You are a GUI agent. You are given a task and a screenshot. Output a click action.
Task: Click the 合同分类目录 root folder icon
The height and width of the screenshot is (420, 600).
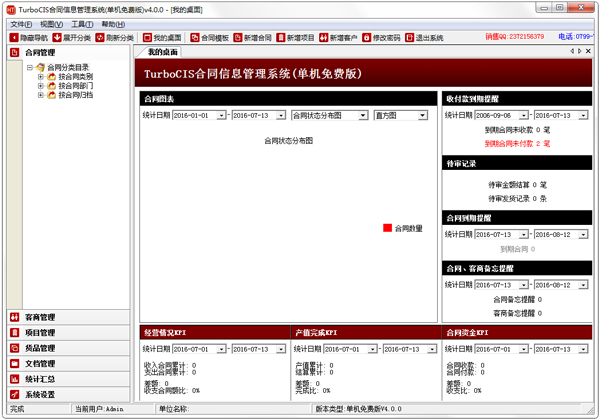40,67
